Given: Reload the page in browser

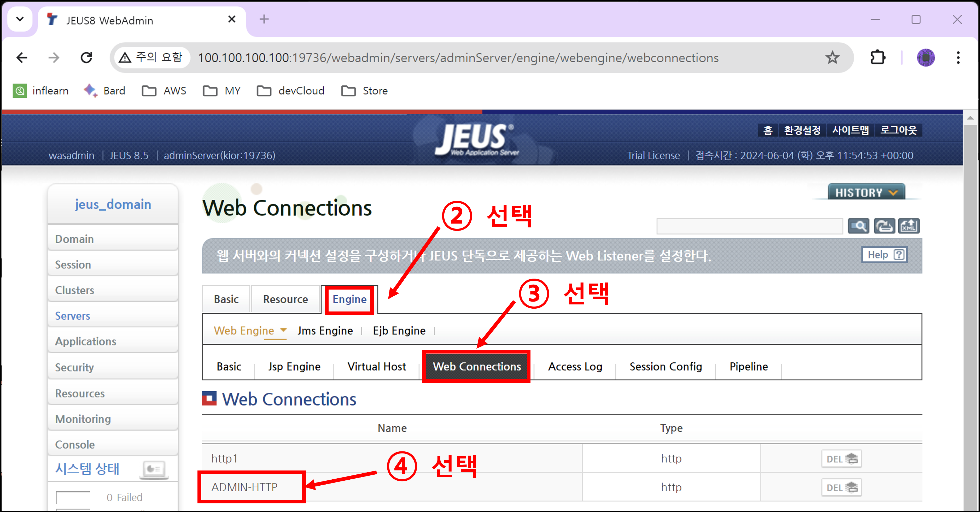Looking at the screenshot, I should (x=87, y=58).
